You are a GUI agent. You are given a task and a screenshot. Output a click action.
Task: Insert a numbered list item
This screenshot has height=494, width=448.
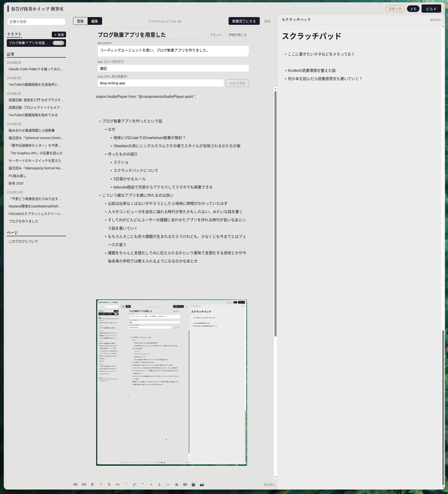[x=160, y=484]
